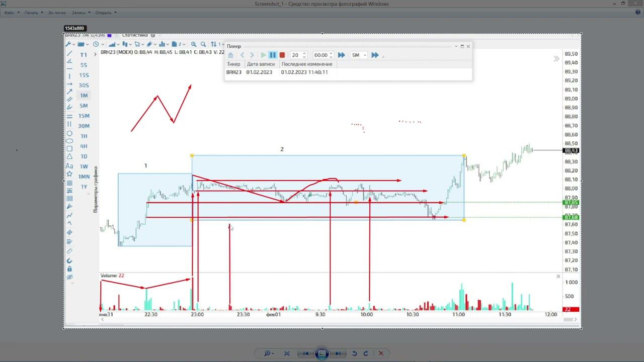This screenshot has width=644, height=362.
Task: Select the 15S timeframe
Action: click(84, 75)
